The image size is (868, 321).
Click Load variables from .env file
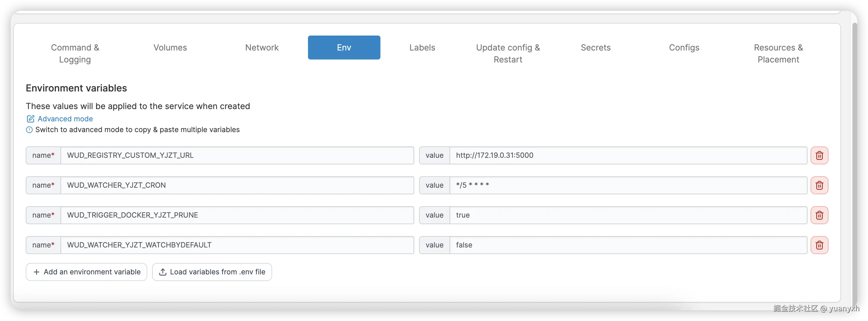(212, 272)
